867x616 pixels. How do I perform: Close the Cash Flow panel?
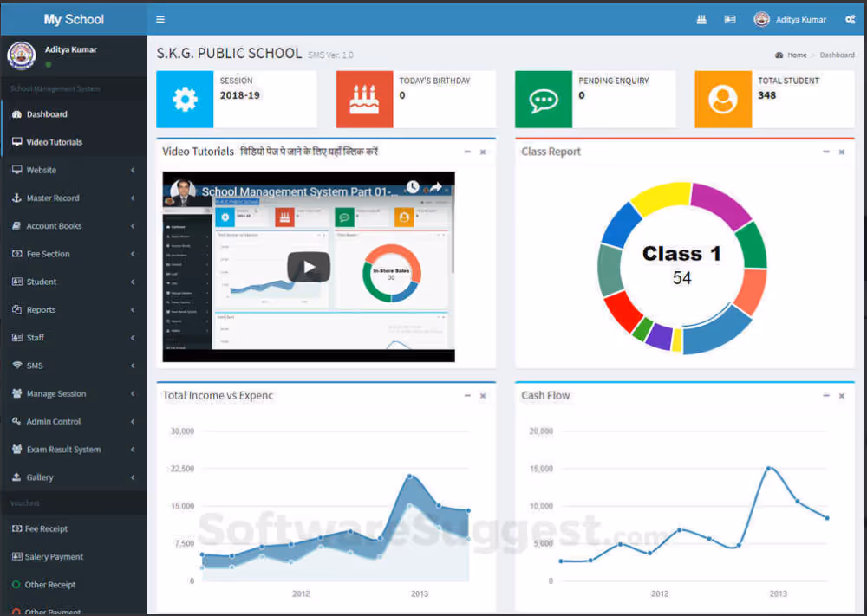[842, 396]
